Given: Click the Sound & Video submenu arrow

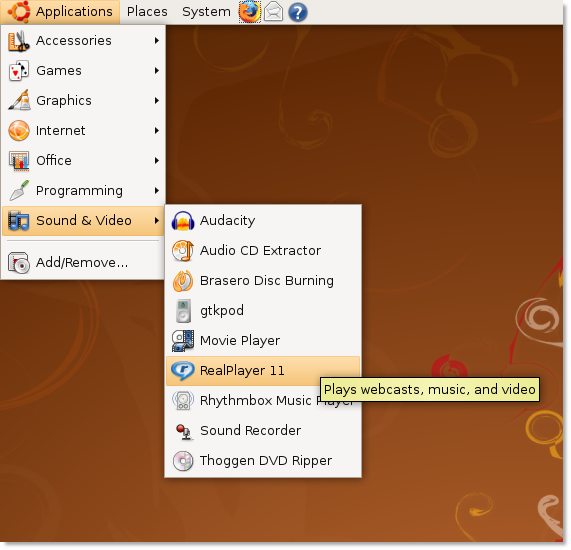Looking at the screenshot, I should [157, 220].
